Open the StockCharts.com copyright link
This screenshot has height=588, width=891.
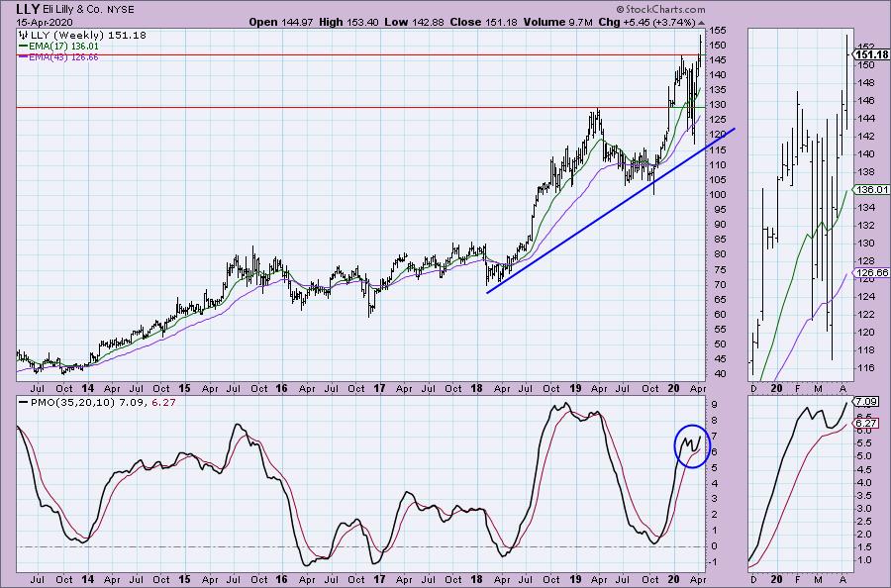click(660, 9)
